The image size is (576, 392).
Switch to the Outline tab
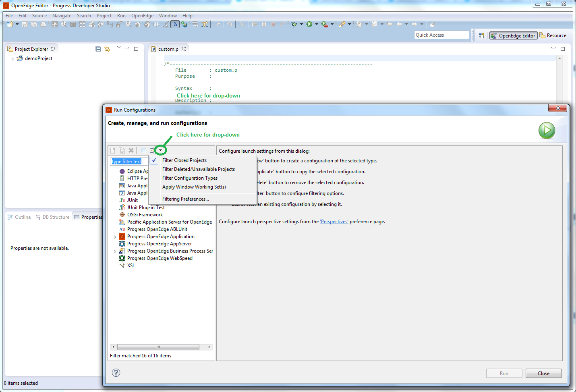coord(19,217)
